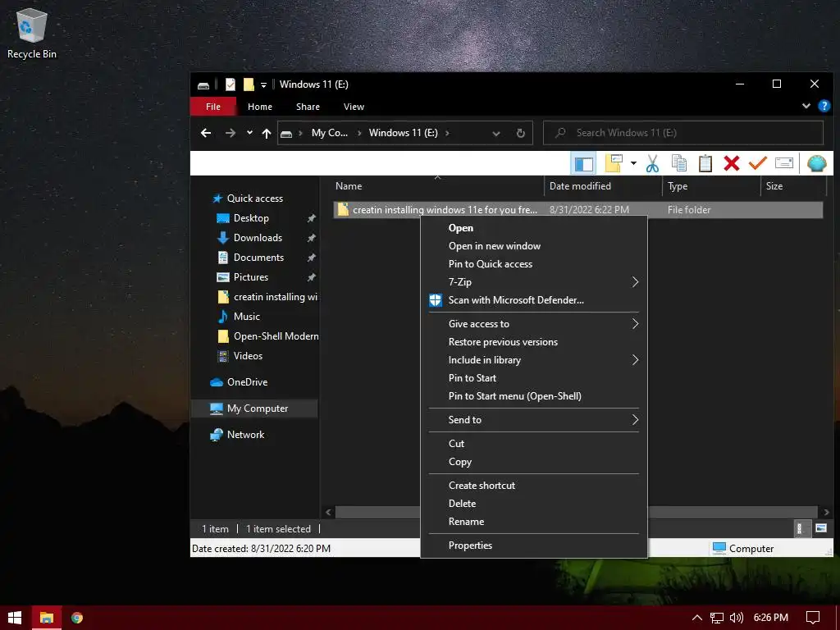The image size is (840, 630).
Task: Click the Email envelope toolbar icon
Action: coord(783,163)
